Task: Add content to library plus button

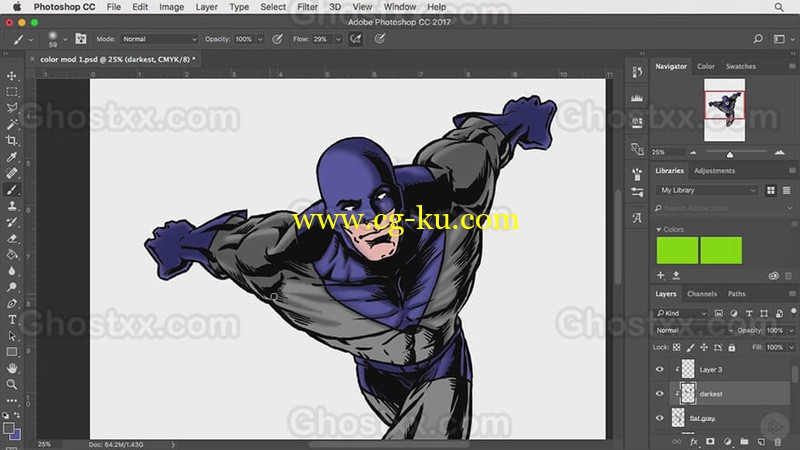Action: tap(661, 276)
